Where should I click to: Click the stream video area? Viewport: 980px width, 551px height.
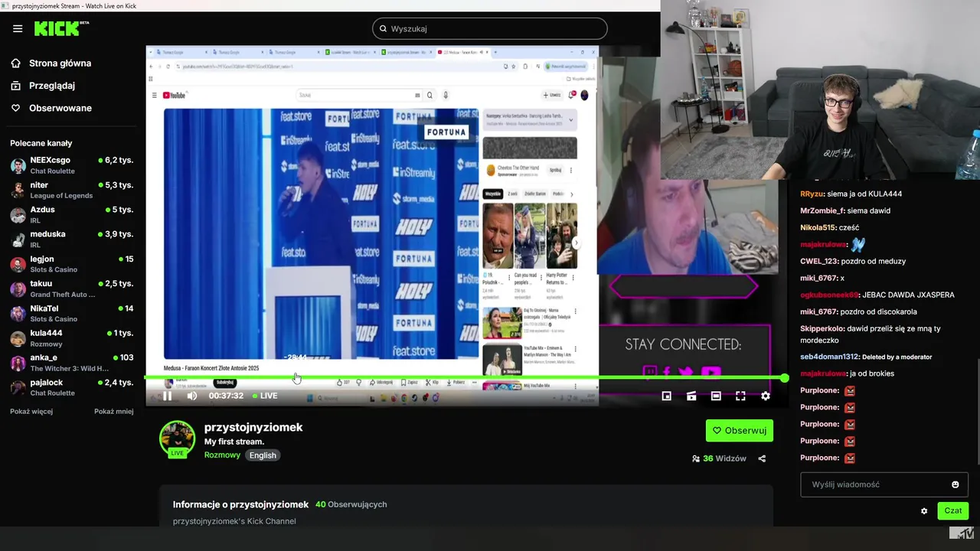click(x=464, y=226)
